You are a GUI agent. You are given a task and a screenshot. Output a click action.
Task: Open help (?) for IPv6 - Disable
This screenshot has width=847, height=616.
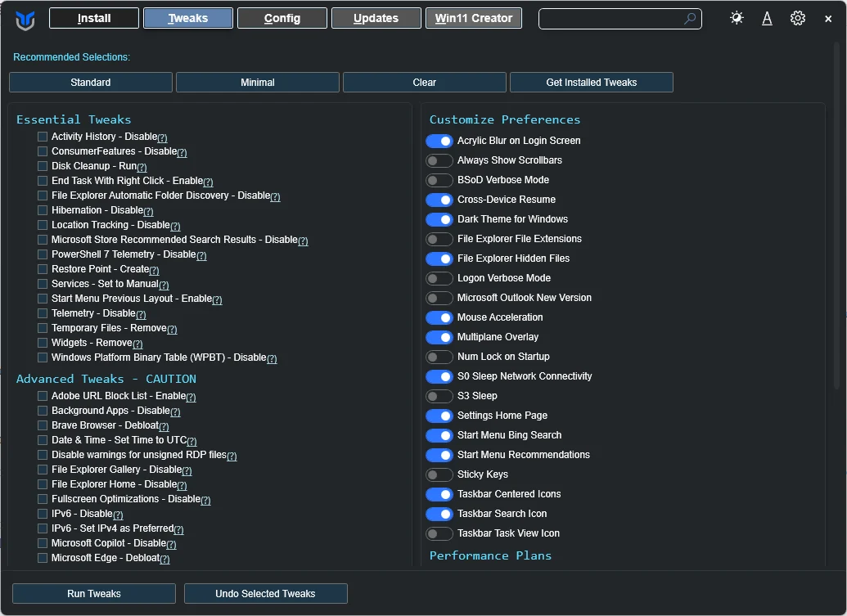click(x=118, y=515)
